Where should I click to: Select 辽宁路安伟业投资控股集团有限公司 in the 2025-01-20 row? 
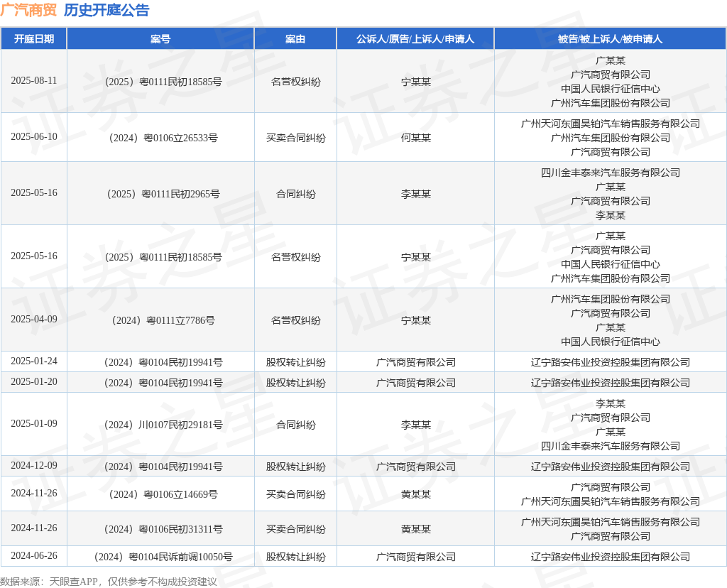click(610, 383)
